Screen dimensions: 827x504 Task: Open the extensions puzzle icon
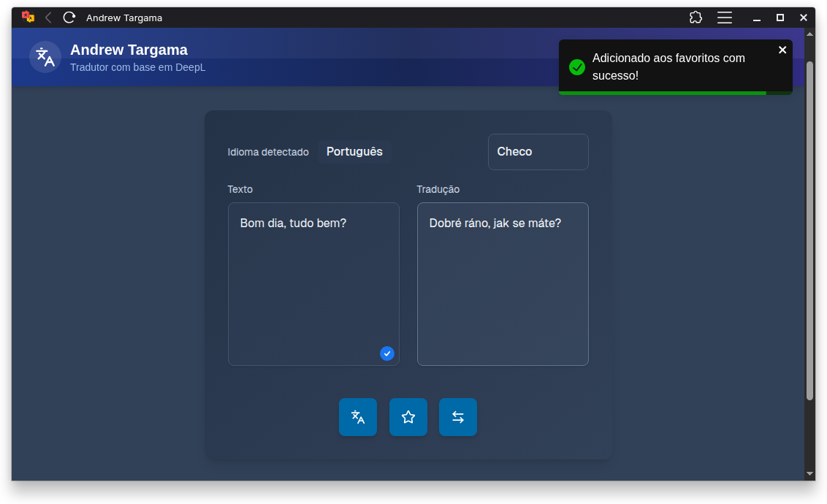coord(695,18)
